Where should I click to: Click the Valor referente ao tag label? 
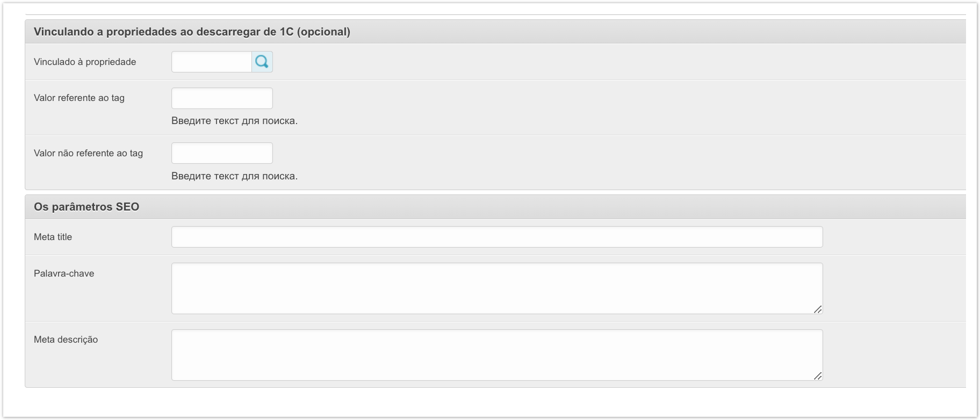tap(79, 98)
